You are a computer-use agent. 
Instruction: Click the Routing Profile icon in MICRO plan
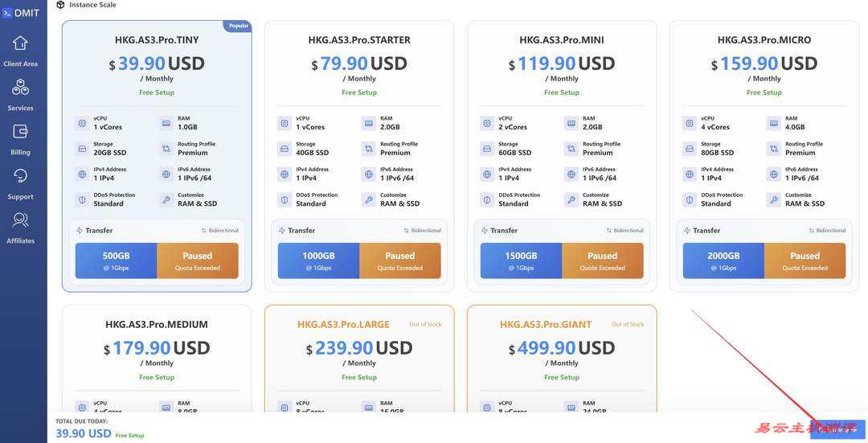773,149
